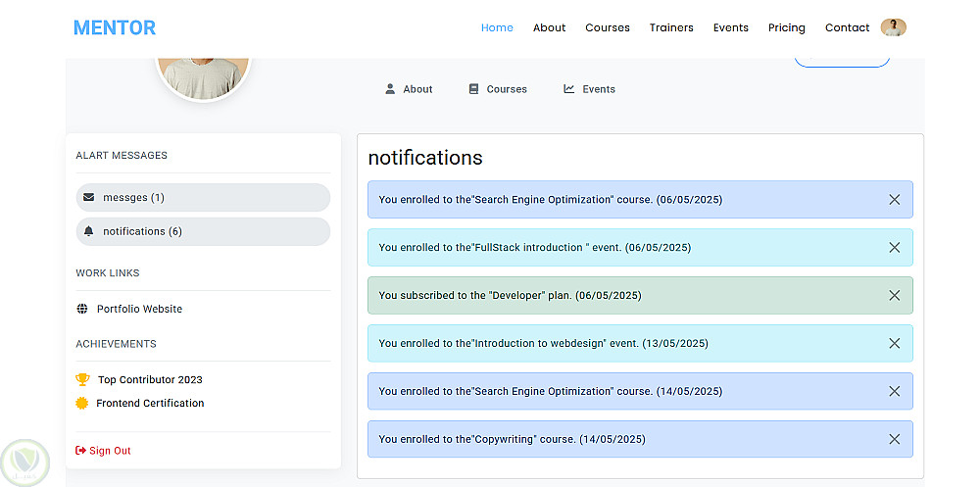Viewport: 980px width, 487px height.
Task: Click the Frontend Certification badge icon
Action: coord(82,403)
